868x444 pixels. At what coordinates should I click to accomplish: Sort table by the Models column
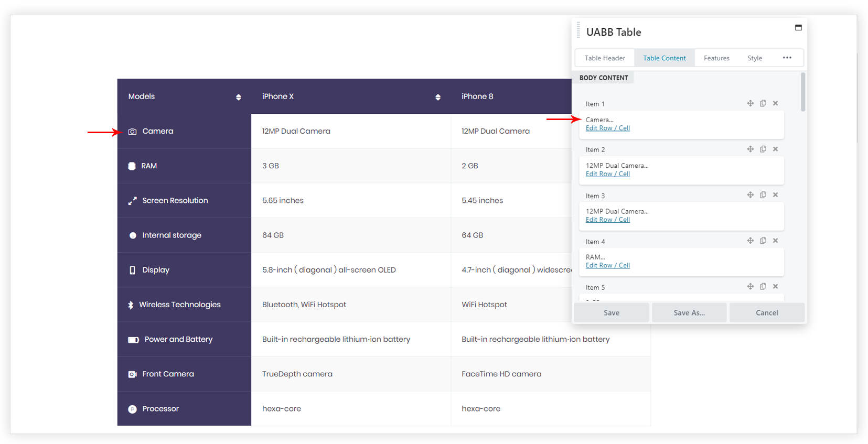238,97
